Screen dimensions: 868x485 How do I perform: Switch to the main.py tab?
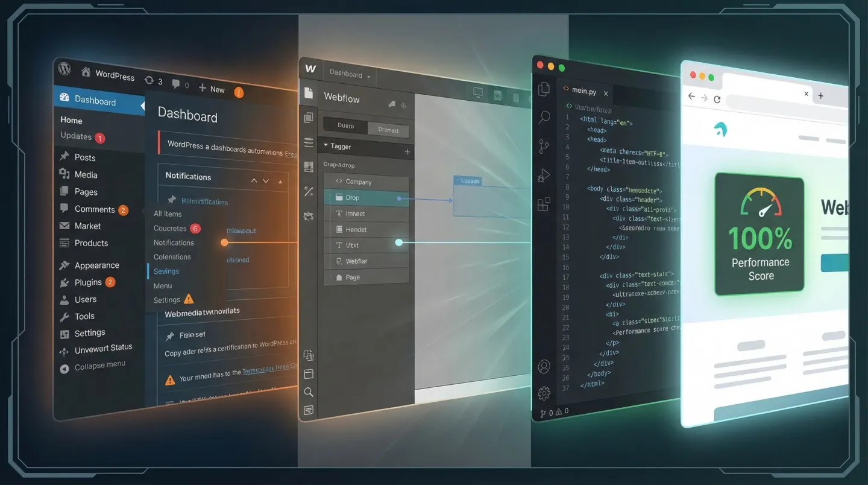point(584,92)
